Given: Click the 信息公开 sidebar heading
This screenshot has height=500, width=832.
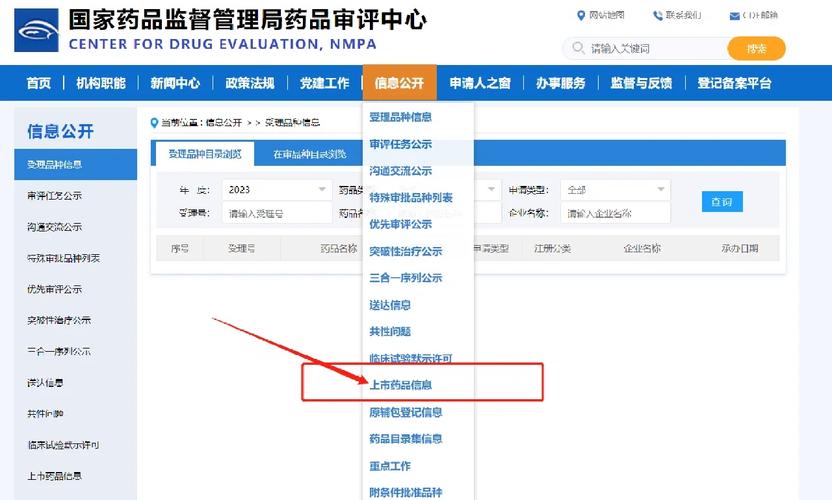Looking at the screenshot, I should click(x=60, y=131).
